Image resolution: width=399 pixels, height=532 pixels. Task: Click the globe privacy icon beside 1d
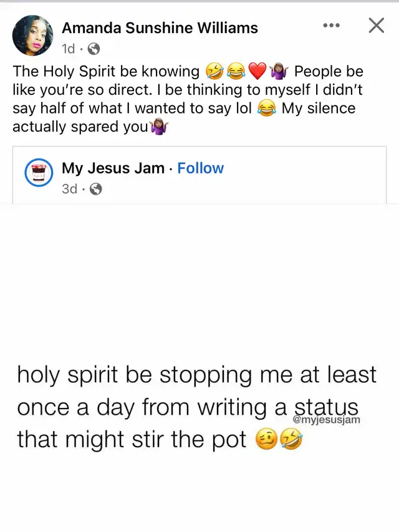point(94,48)
